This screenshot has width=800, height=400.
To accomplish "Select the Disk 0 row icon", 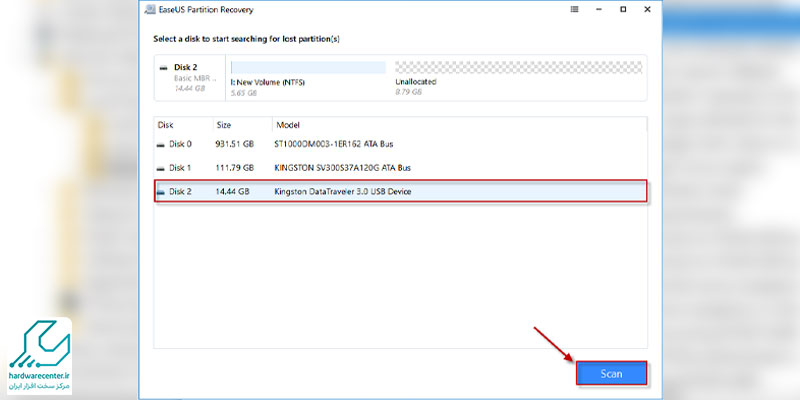I will (161, 145).
